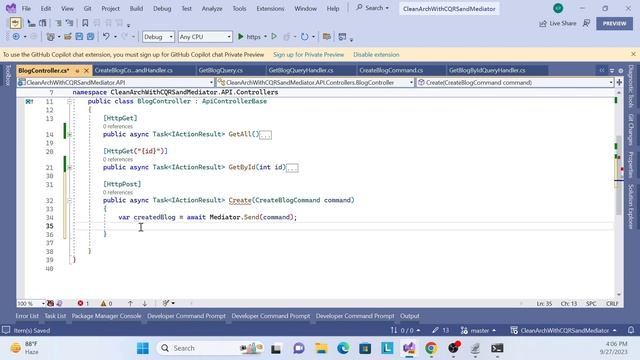
Task: Click pencil pending changes indicator
Action: pyautogui.click(x=440, y=330)
